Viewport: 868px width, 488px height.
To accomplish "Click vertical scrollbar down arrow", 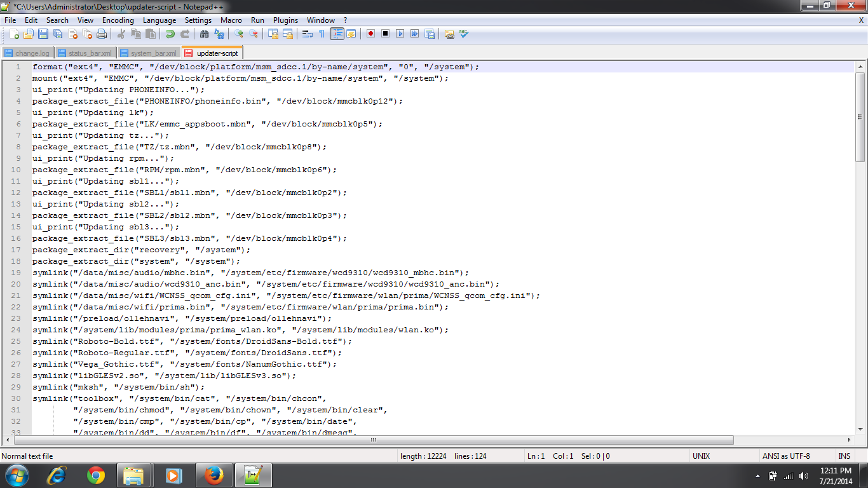I will pos(860,430).
